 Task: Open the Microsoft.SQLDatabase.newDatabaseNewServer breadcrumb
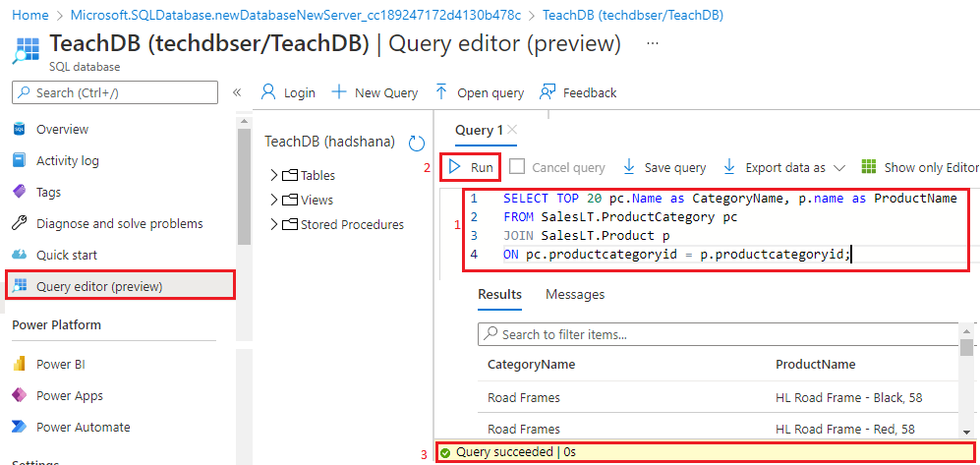(x=296, y=15)
